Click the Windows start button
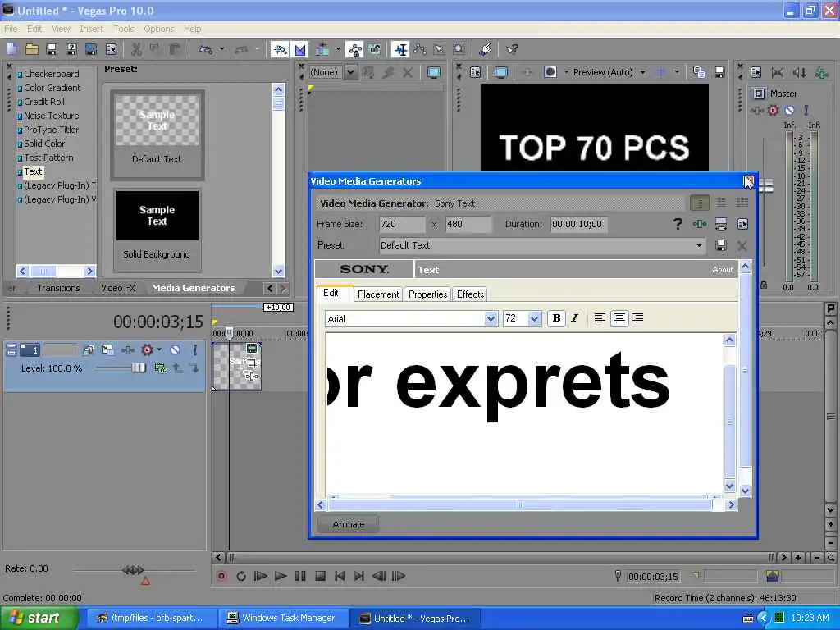The height and width of the screenshot is (630, 840). click(39, 618)
